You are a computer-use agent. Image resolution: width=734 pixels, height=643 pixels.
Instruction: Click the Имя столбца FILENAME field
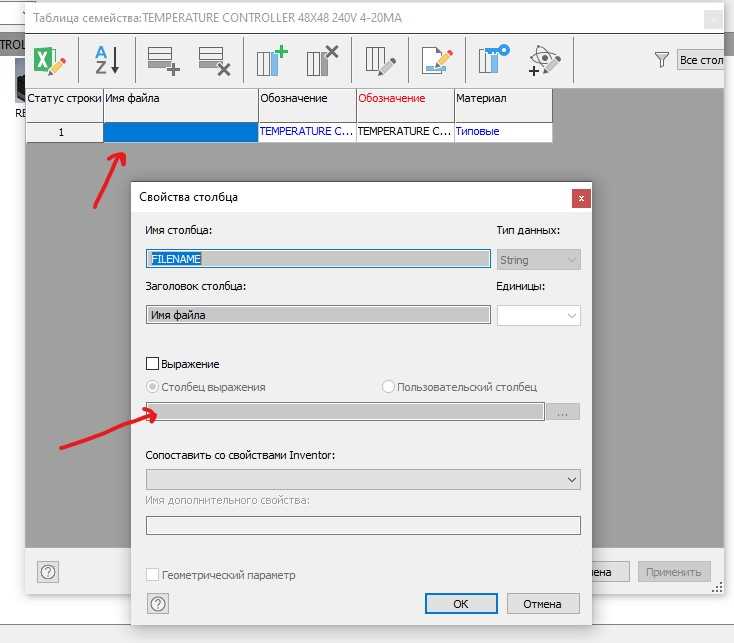pyautogui.click(x=318, y=259)
